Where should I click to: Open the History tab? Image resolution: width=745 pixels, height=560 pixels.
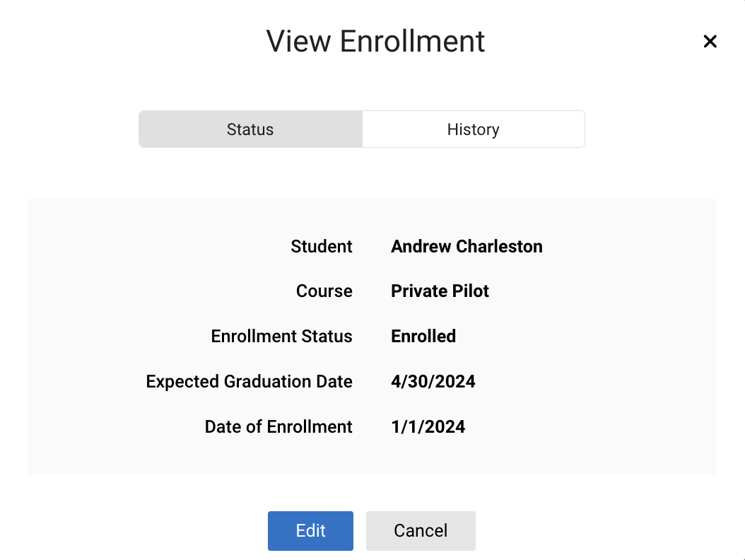coord(473,129)
